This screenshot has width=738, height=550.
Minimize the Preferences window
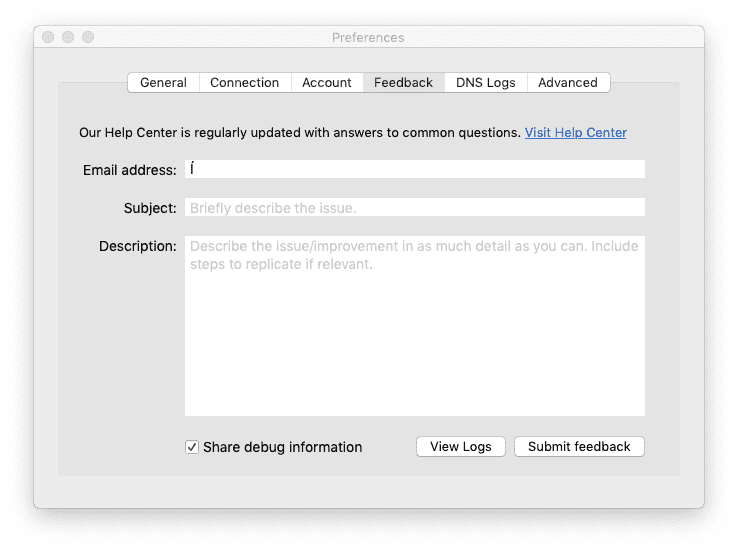pos(68,37)
